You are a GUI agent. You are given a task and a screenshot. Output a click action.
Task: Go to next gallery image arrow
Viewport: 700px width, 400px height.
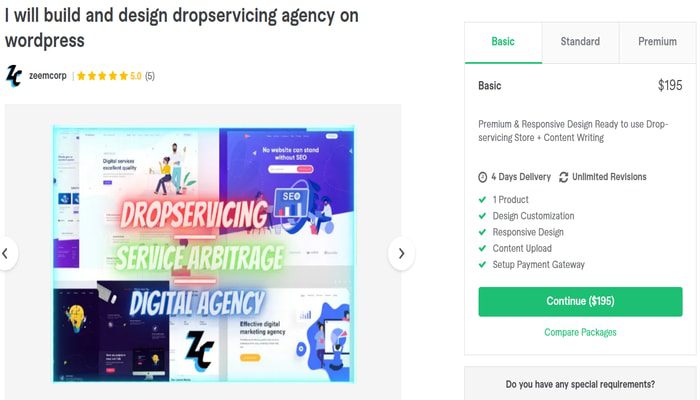coord(401,254)
